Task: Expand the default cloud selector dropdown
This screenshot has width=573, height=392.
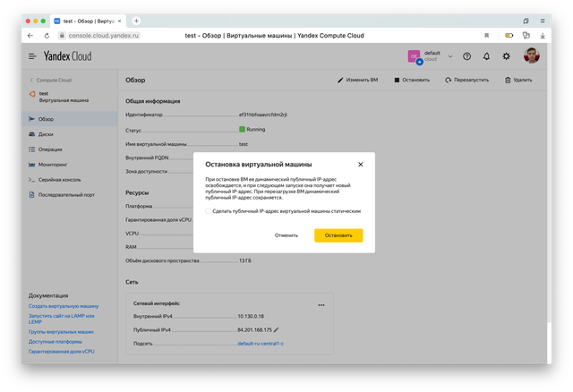Action: [x=446, y=55]
